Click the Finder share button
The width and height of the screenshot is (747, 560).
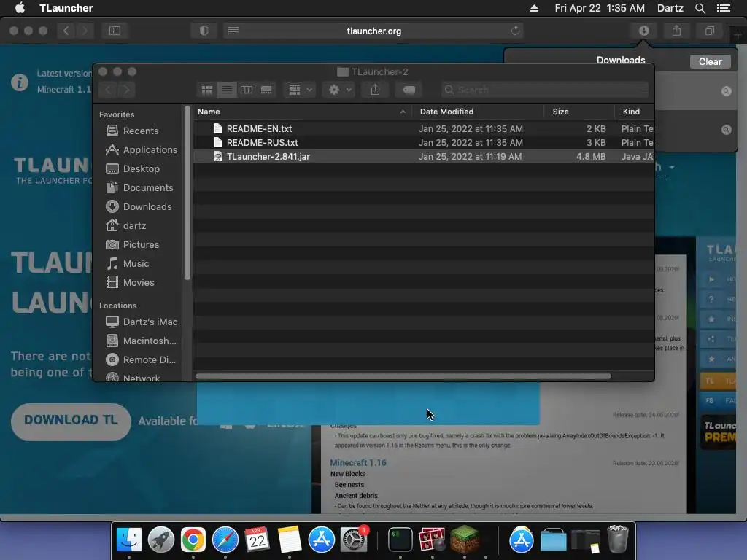(x=376, y=90)
